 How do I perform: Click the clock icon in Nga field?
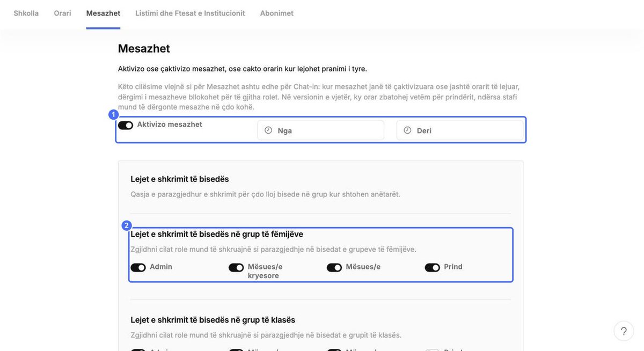pos(268,130)
